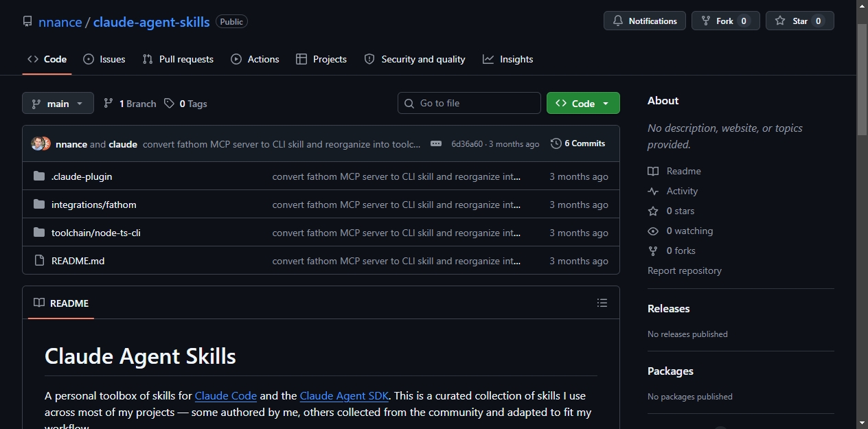View the 1 Branch link
The width and height of the screenshot is (868, 429).
130,104
